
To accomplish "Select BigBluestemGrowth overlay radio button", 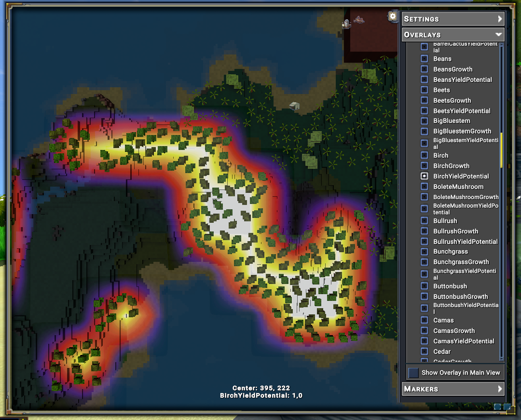I will [425, 131].
